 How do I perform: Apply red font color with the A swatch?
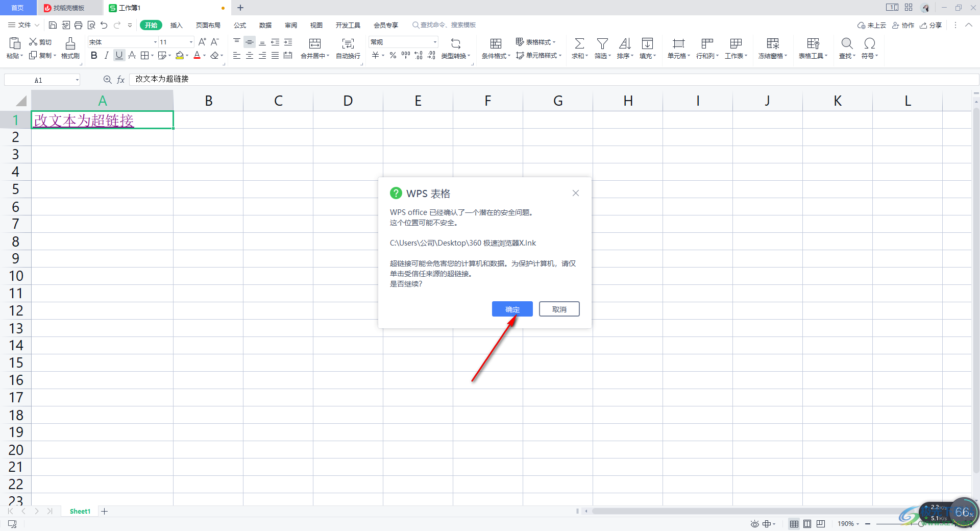click(197, 55)
